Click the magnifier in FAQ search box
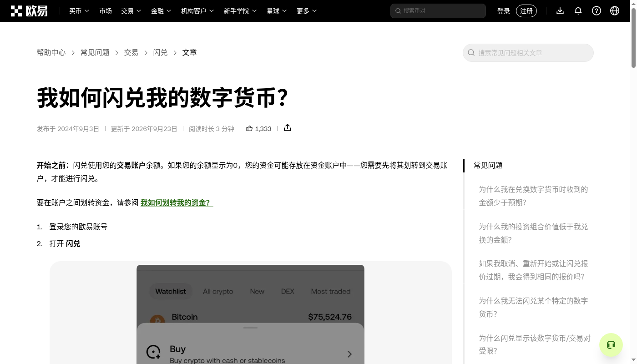Screen dimensions: 637x364 point(471,53)
